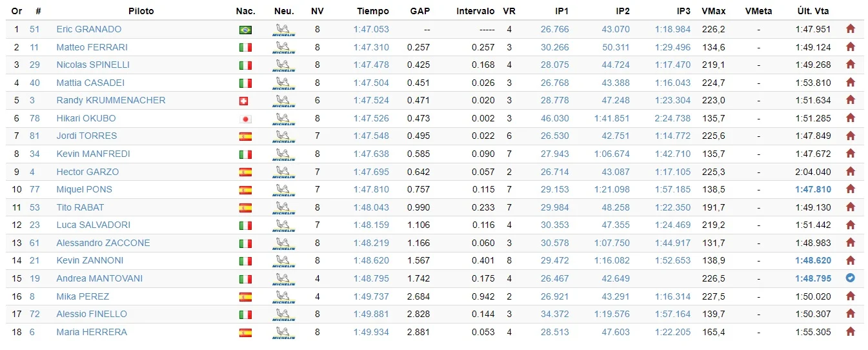Click the Intervalo column header
Image resolution: width=868 pixels, height=350 pixels.
476,11
